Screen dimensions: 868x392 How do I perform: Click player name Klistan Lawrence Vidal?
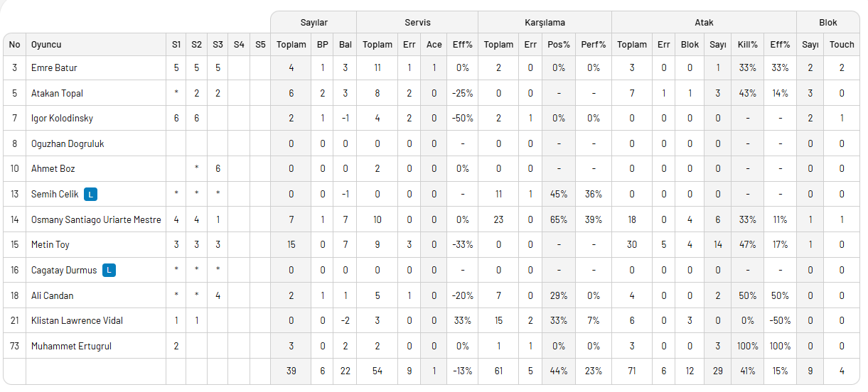pos(77,320)
